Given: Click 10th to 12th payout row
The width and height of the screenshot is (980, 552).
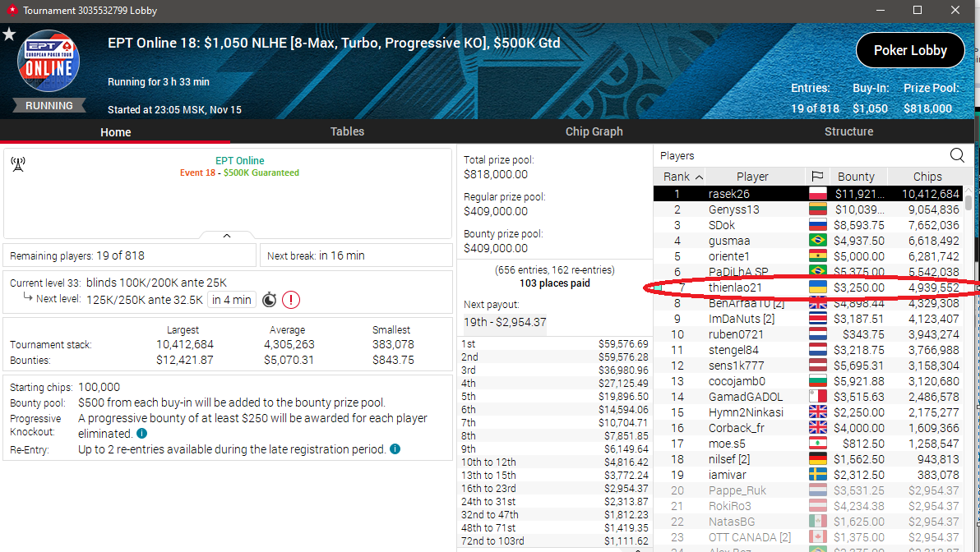Looking at the screenshot, I should click(x=554, y=462).
